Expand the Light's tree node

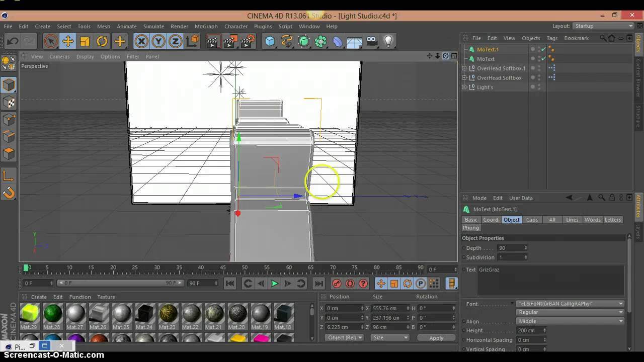click(464, 87)
